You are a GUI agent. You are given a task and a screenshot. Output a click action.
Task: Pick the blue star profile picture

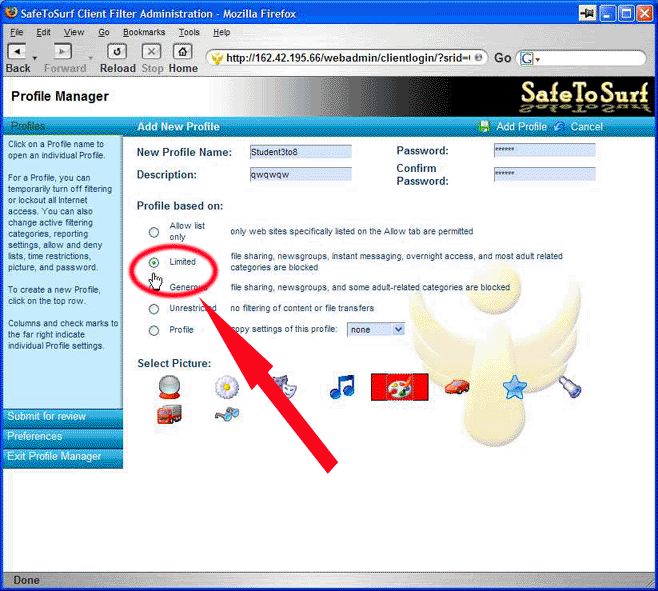pyautogui.click(x=514, y=388)
